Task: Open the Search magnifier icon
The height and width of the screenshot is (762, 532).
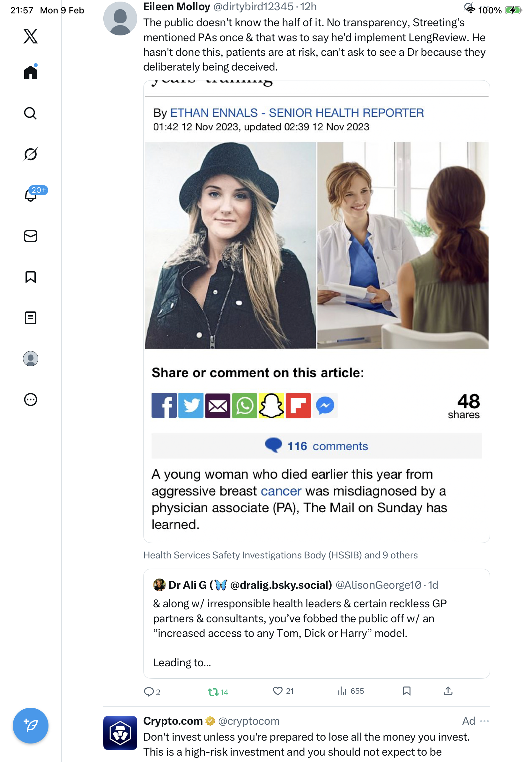Action: point(31,113)
